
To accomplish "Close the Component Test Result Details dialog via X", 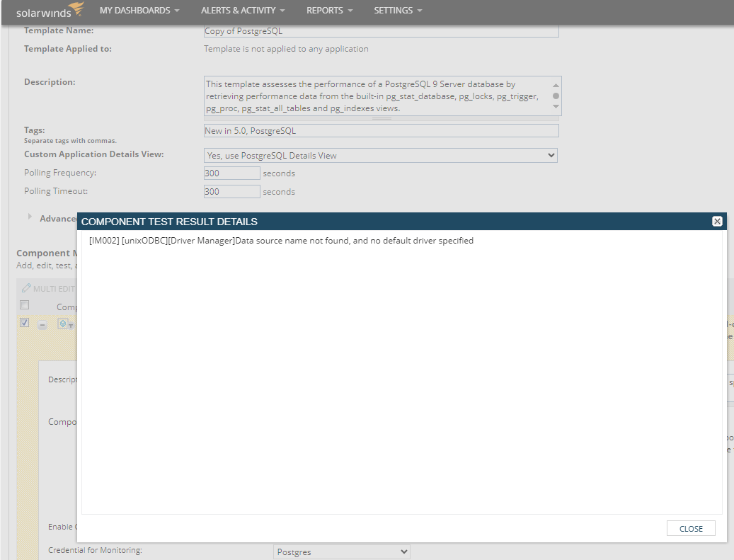I will (717, 222).
